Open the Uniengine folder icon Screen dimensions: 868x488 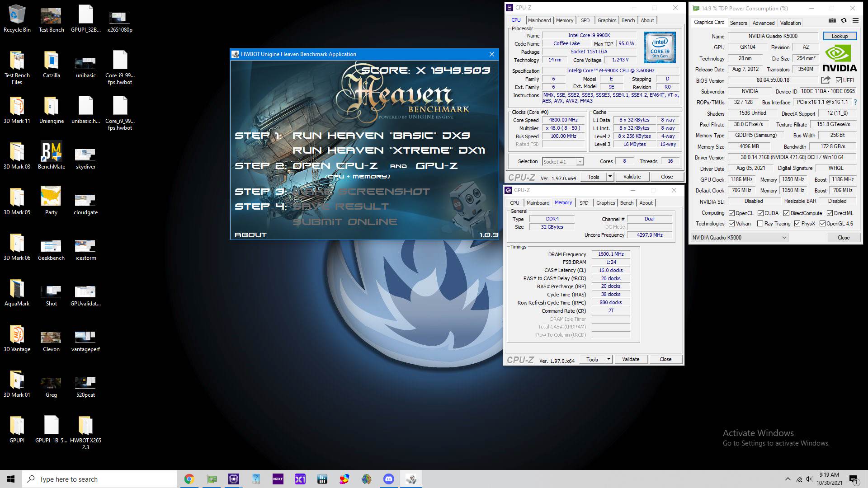[51, 110]
